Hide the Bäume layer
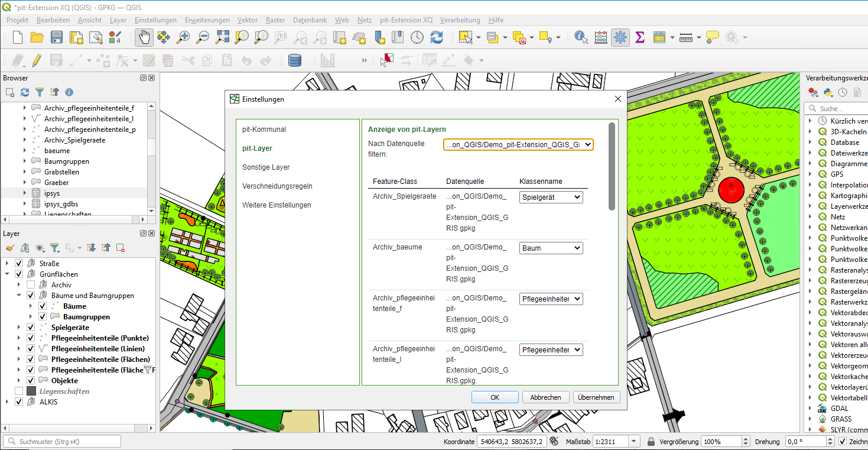 pyautogui.click(x=41, y=306)
